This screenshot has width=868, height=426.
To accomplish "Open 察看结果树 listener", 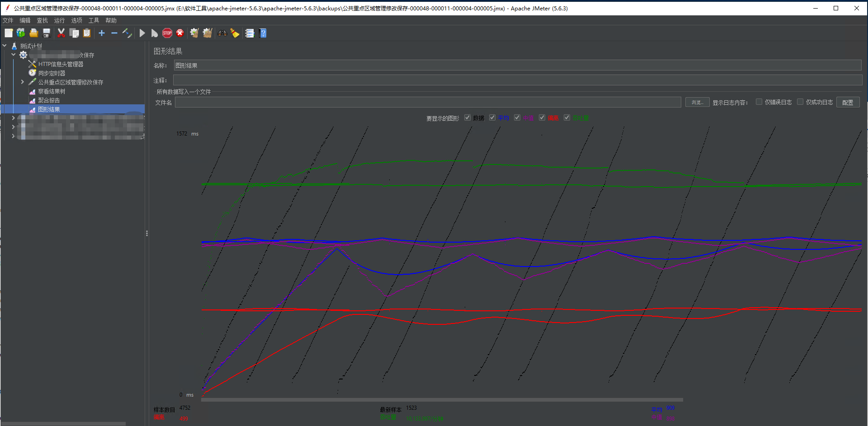I will point(52,91).
